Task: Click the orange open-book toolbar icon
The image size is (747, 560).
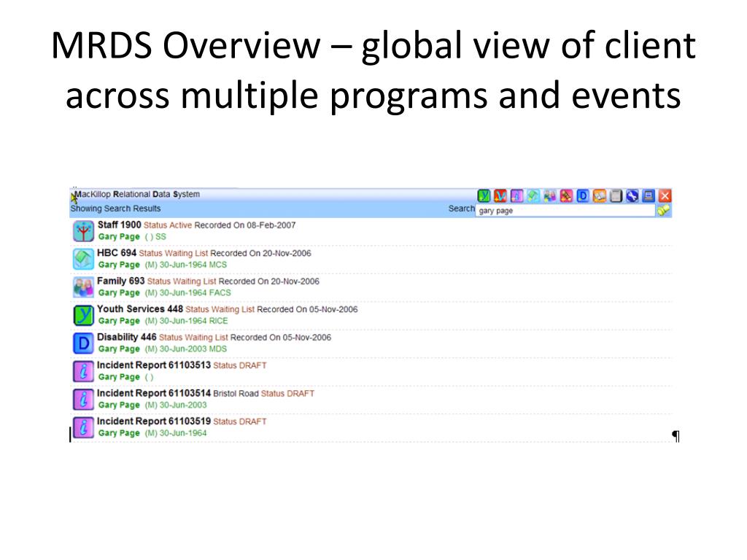Action: [x=600, y=195]
